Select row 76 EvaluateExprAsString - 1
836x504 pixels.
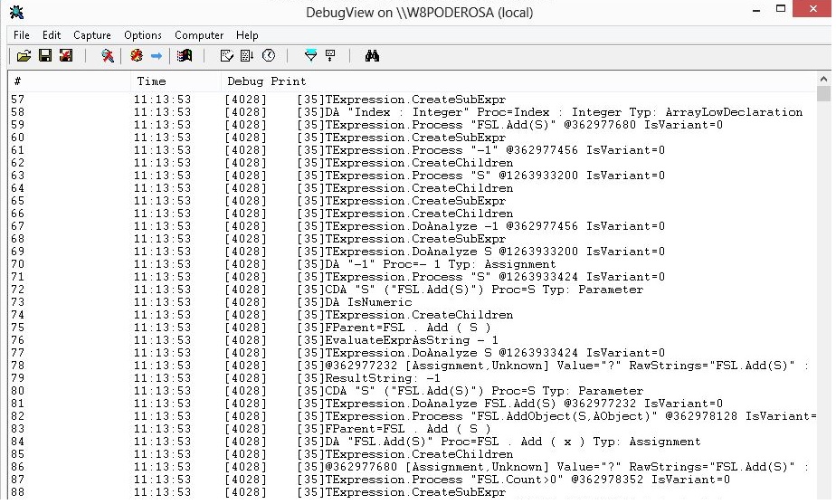point(413,340)
